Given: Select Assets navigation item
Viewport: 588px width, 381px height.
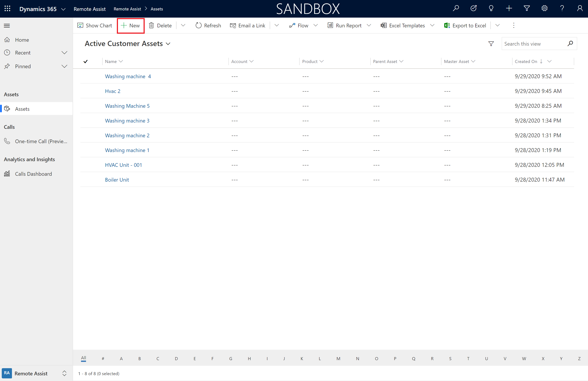Looking at the screenshot, I should (22, 108).
